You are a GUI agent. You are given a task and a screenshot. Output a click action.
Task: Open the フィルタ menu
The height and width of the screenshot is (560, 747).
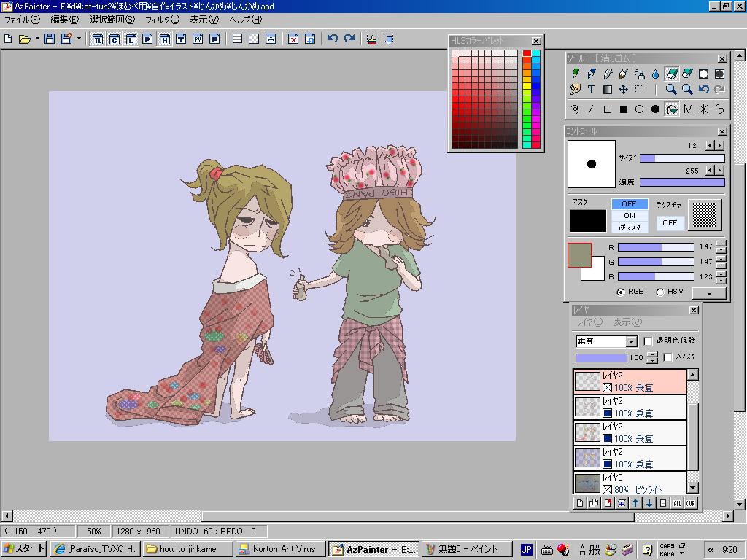[162, 20]
